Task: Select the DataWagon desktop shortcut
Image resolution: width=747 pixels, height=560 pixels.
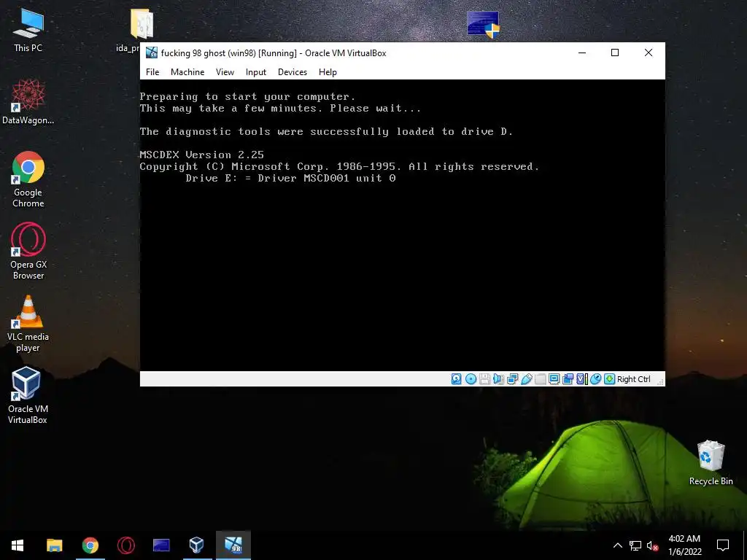Action: (28, 101)
